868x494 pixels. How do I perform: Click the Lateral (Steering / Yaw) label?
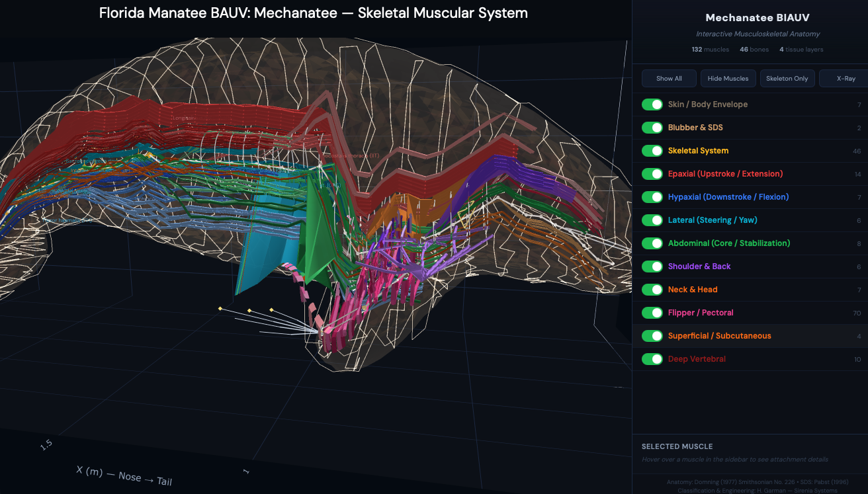[x=713, y=220]
